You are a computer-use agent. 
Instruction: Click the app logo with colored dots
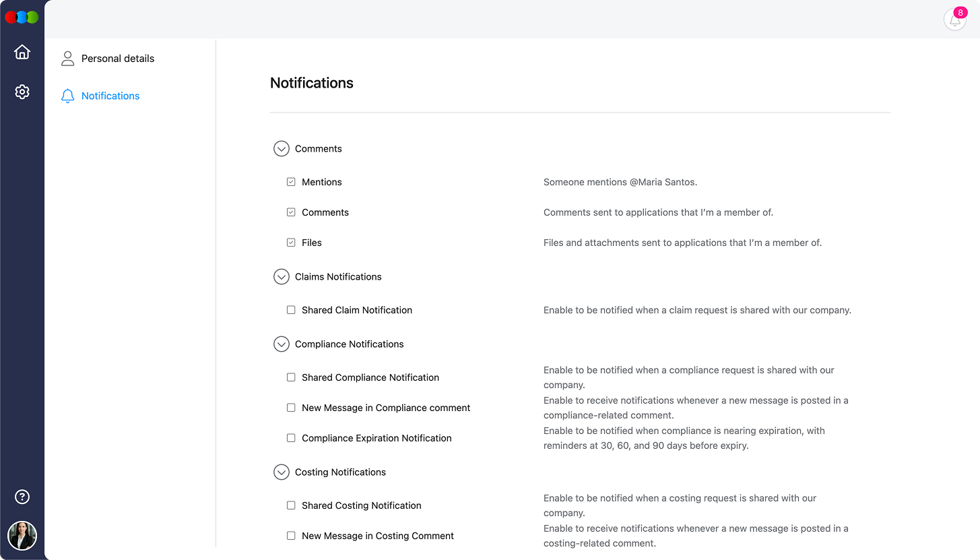point(22,17)
